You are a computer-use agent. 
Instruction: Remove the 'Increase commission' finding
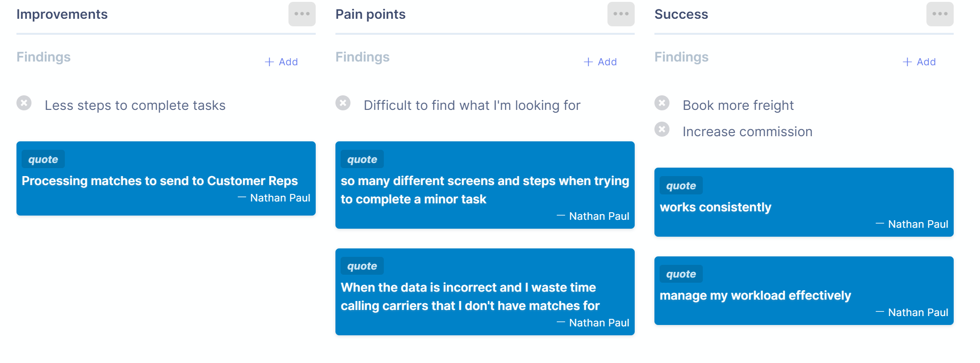[662, 129]
